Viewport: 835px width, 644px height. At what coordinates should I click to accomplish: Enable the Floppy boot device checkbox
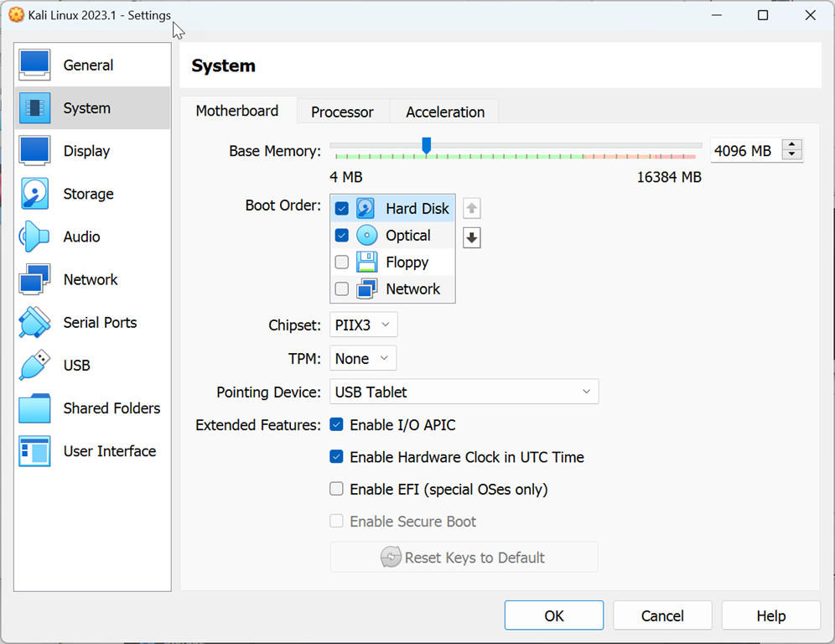coord(342,262)
